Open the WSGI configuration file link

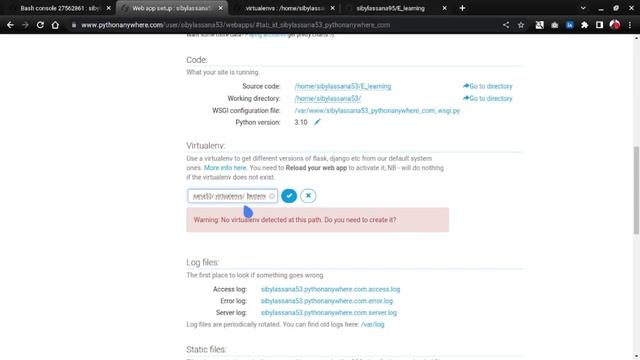tap(377, 111)
